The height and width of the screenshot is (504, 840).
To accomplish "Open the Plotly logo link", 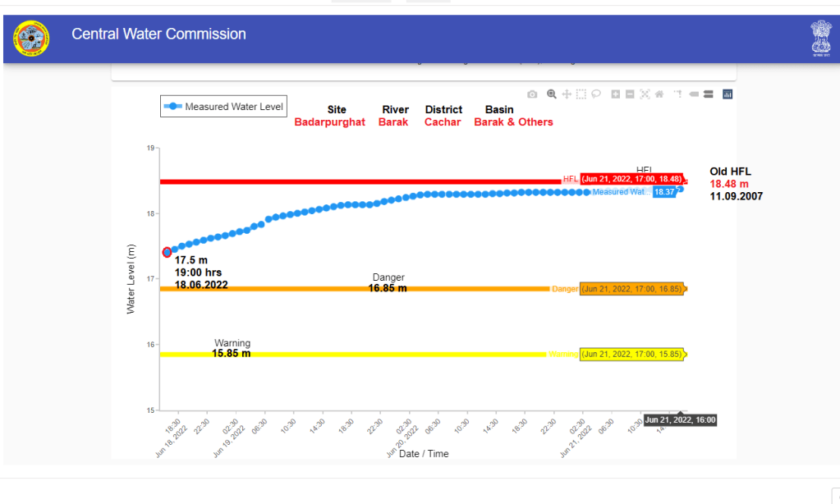I will coord(727,94).
